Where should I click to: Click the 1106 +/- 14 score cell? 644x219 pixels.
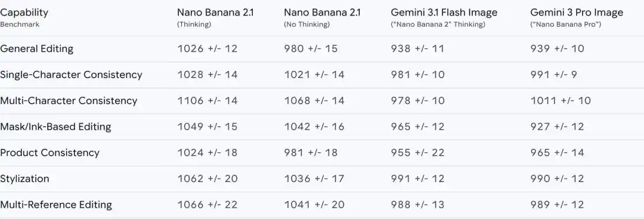pos(208,101)
